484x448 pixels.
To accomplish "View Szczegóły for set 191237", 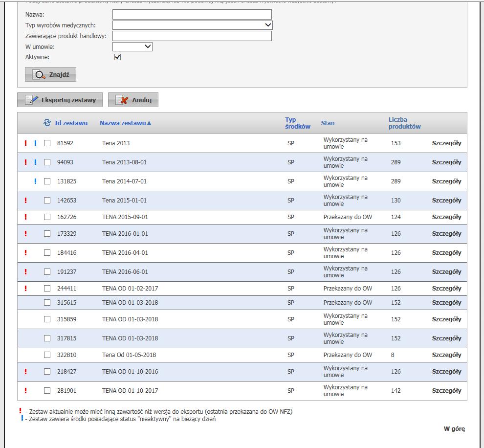I will tap(446, 272).
